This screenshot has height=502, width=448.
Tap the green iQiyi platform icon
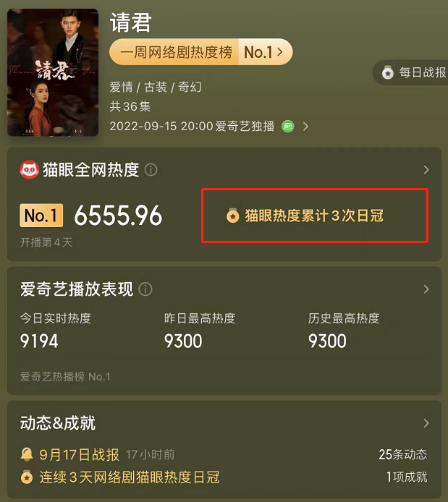(x=288, y=126)
